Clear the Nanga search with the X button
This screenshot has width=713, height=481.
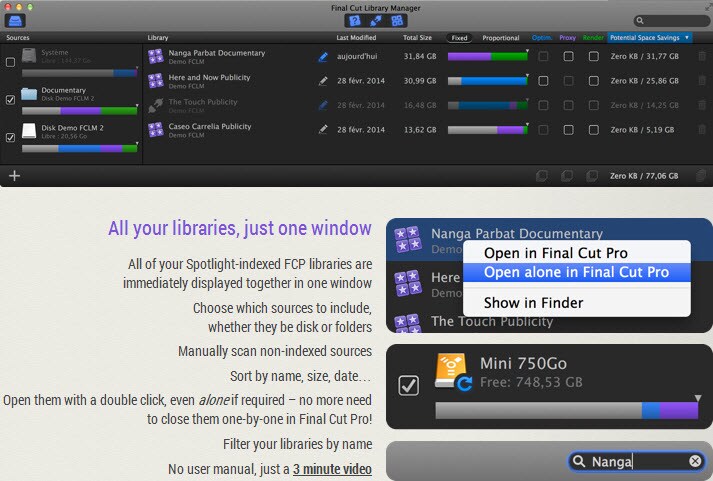[695, 461]
